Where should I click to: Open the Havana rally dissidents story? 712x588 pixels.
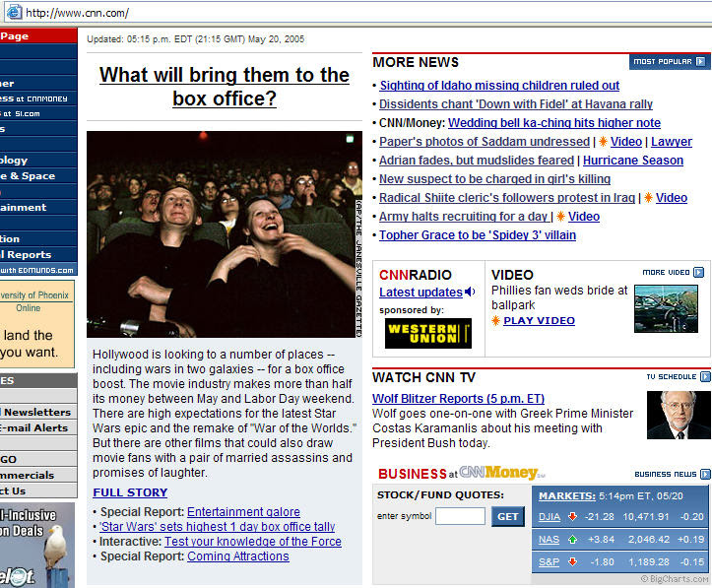click(x=516, y=104)
